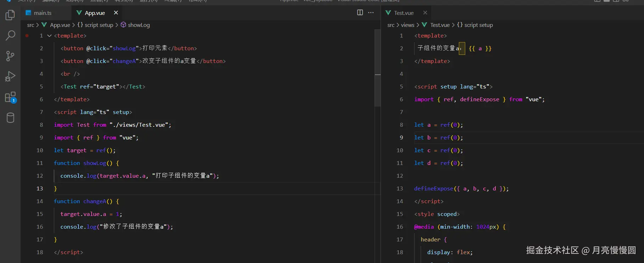
Task: Click 'let a = ref(0);' in Test.vue
Action: coord(438,125)
